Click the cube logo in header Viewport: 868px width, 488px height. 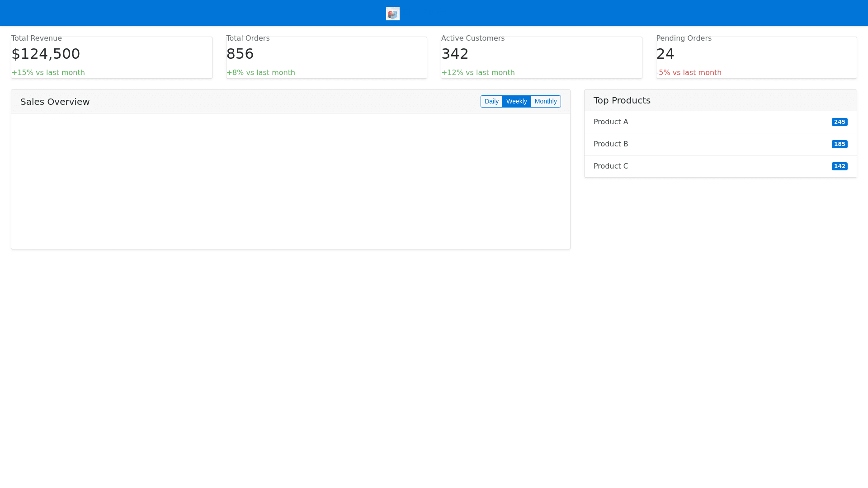pyautogui.click(x=392, y=14)
